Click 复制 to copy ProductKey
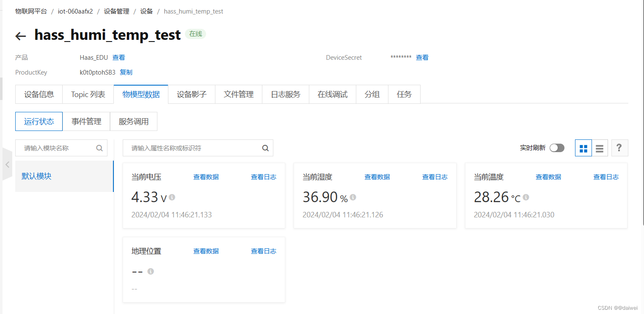The height and width of the screenshot is (314, 644). coord(126,72)
